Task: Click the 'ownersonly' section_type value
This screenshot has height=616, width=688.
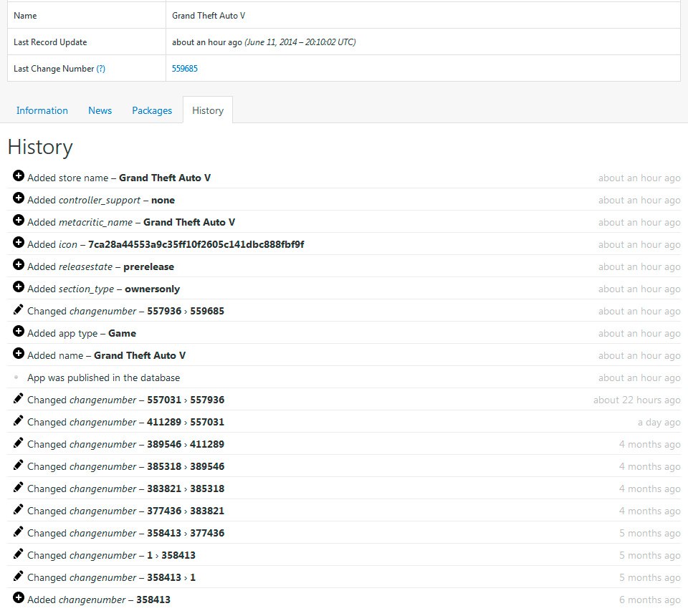Action: click(152, 289)
